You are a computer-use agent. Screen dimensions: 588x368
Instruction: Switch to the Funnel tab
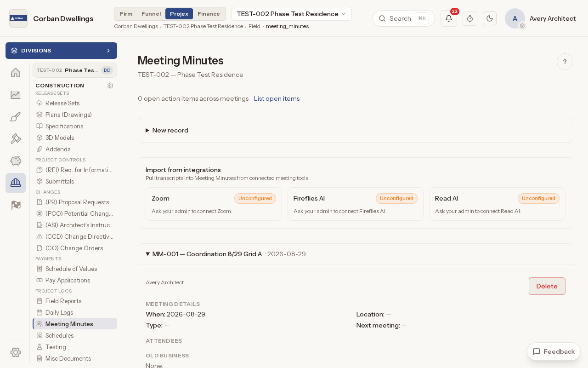[151, 14]
